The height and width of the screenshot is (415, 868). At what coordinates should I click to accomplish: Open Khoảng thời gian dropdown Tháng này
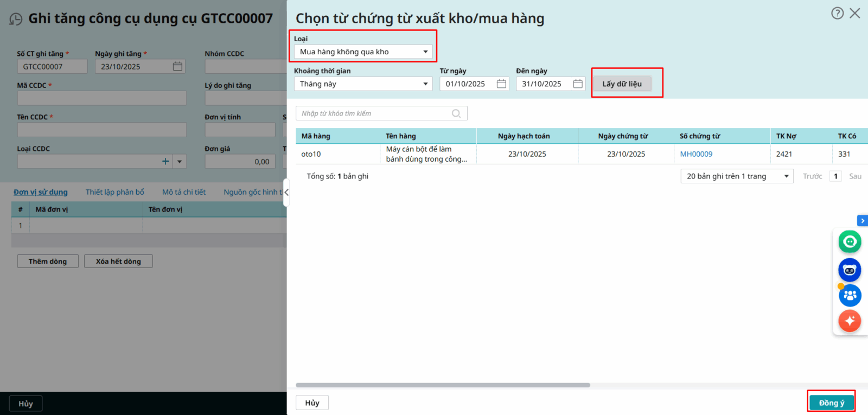pos(363,84)
